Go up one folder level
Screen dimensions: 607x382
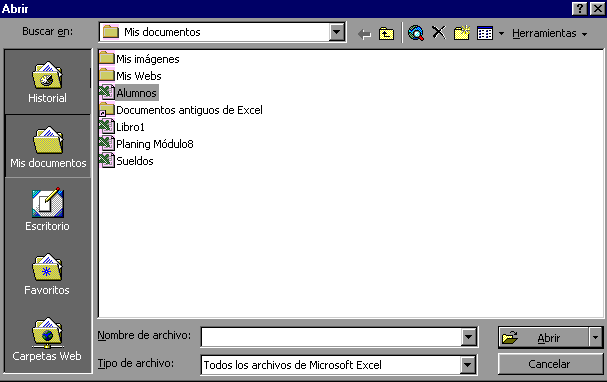coord(386,34)
